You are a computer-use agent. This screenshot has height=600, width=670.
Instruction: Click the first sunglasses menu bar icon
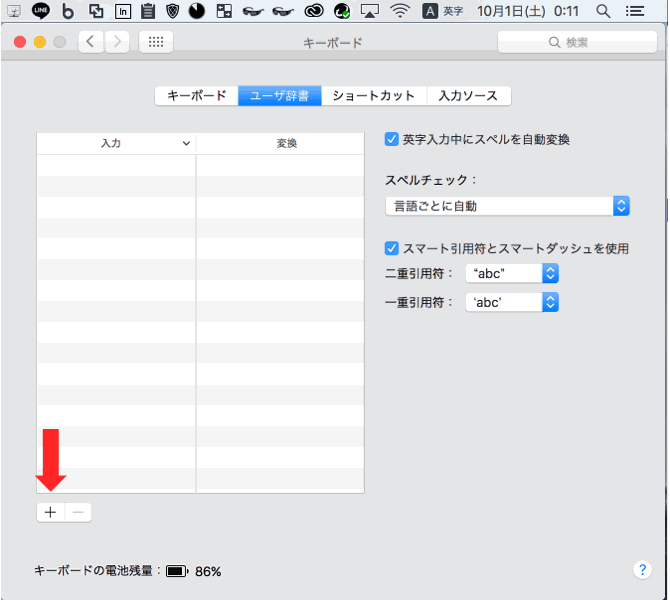pyautogui.click(x=253, y=12)
